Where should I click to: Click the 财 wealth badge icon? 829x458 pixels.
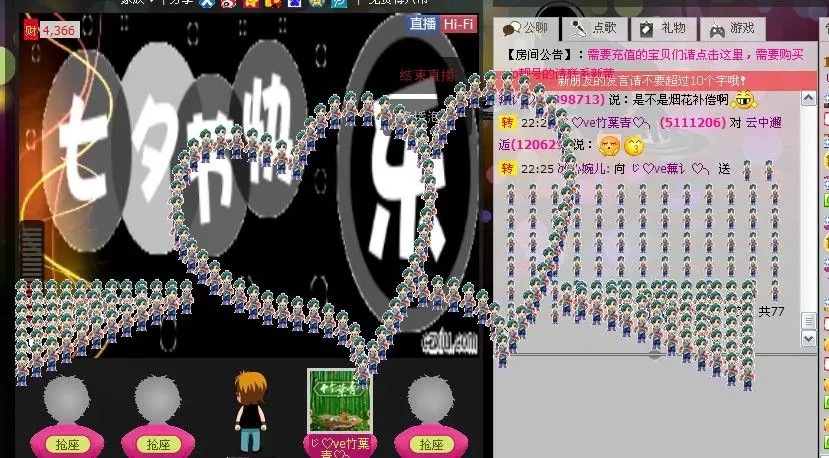coord(31,31)
